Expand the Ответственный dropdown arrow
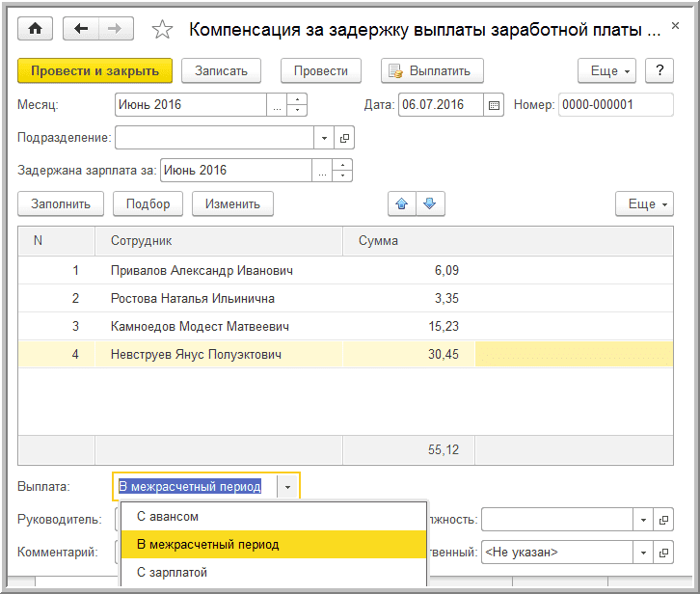The image size is (700, 594). click(643, 553)
